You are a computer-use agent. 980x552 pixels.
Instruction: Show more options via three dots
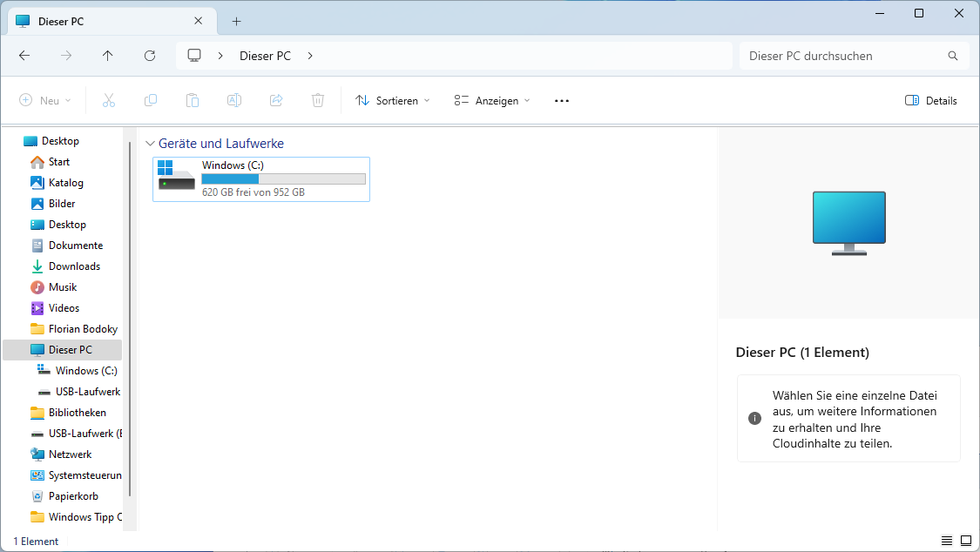(x=562, y=100)
